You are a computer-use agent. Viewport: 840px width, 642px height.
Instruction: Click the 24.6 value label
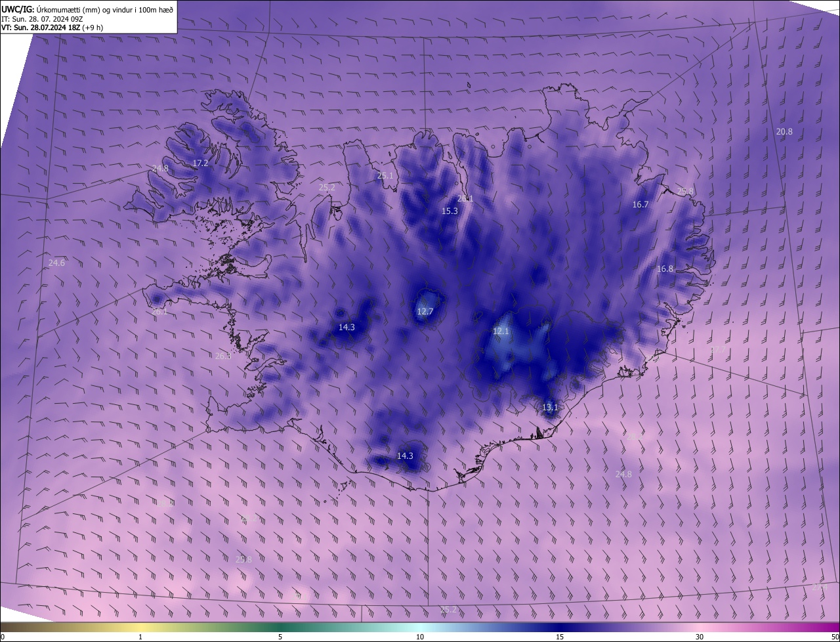tap(56, 263)
